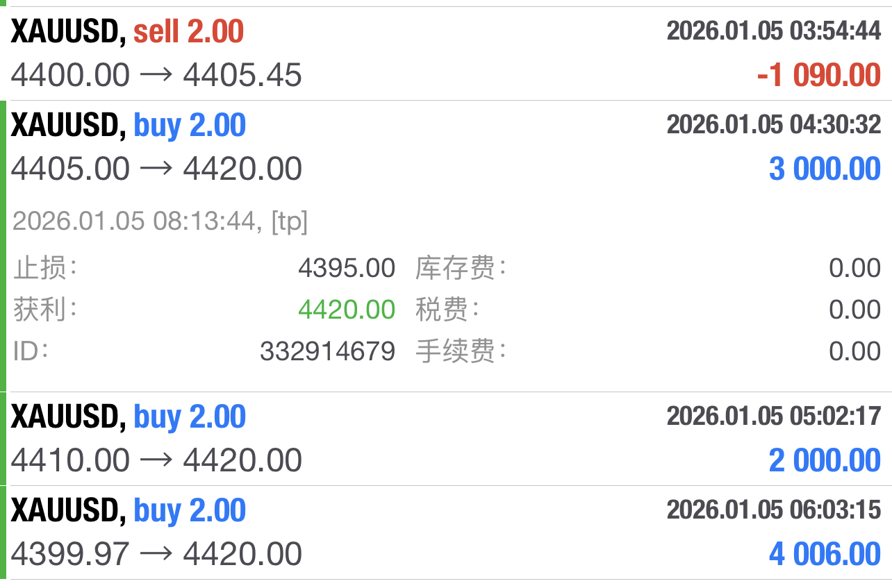Click the timestamp 2026.01.05 06:03:15
This screenshot has height=588, width=892.
coord(774,510)
